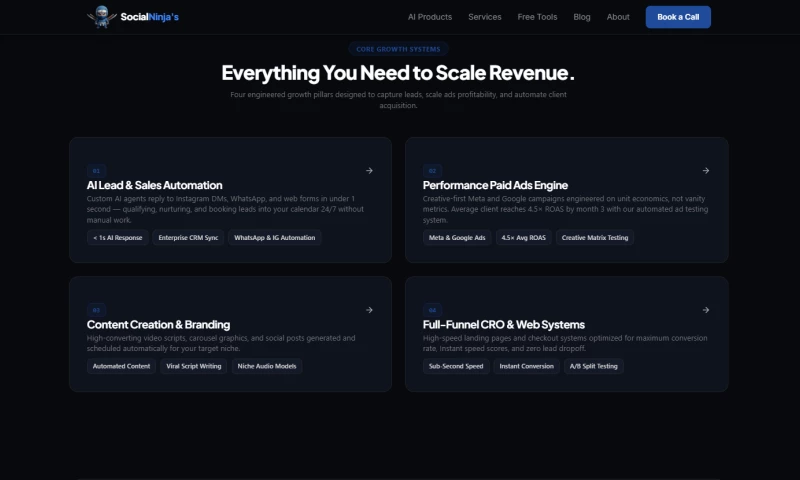
Task: Click the Core Growth Systems pill label
Action: coord(398,49)
